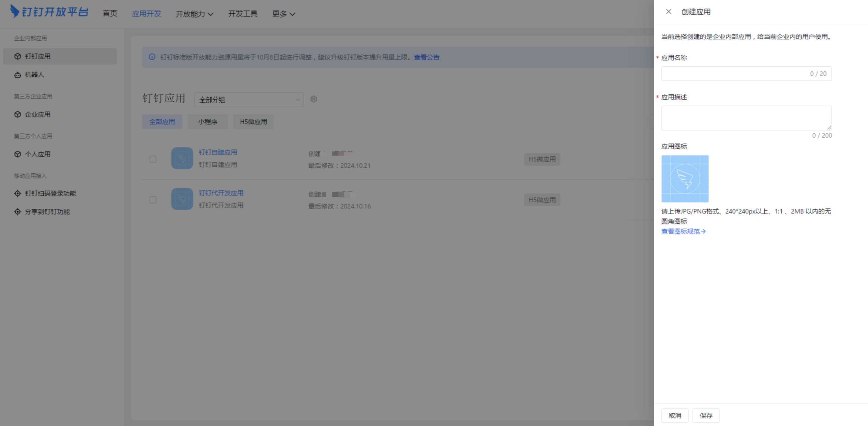Open the 查看图标规范 link
868x426 pixels.
click(x=683, y=231)
